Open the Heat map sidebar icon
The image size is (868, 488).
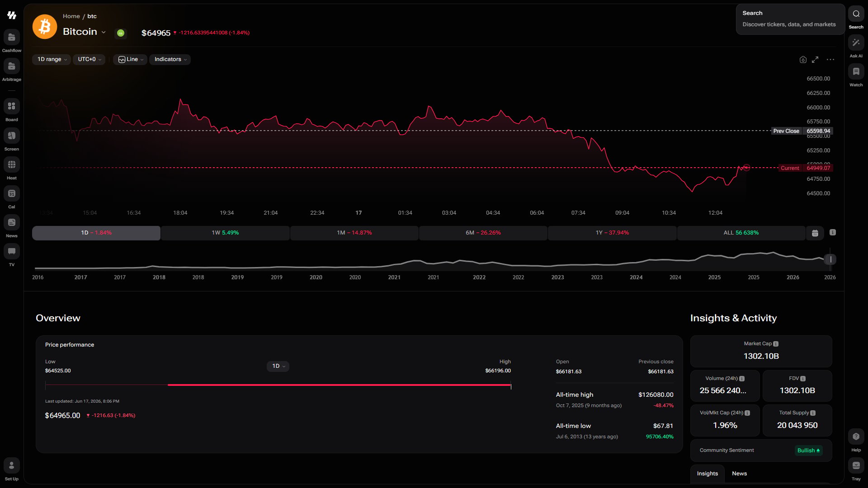tap(12, 164)
